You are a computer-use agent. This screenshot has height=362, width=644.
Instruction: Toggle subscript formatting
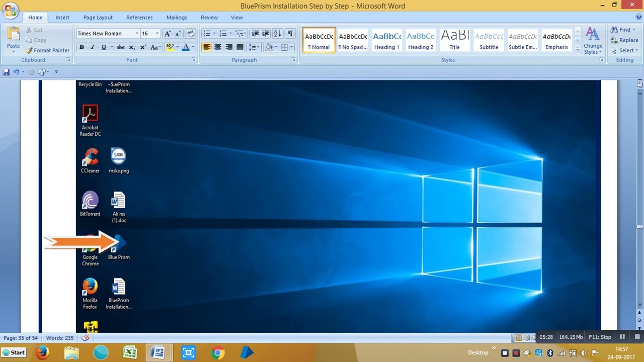[x=132, y=47]
